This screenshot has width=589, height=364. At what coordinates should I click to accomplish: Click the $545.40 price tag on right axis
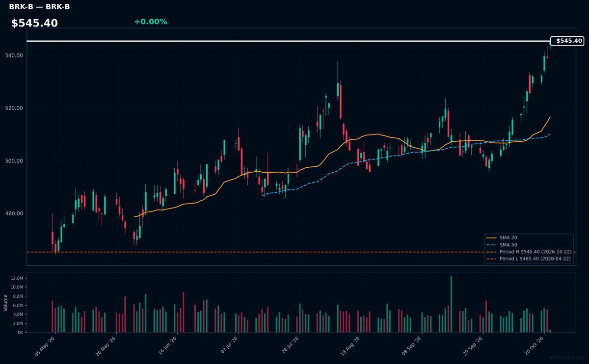click(x=568, y=41)
